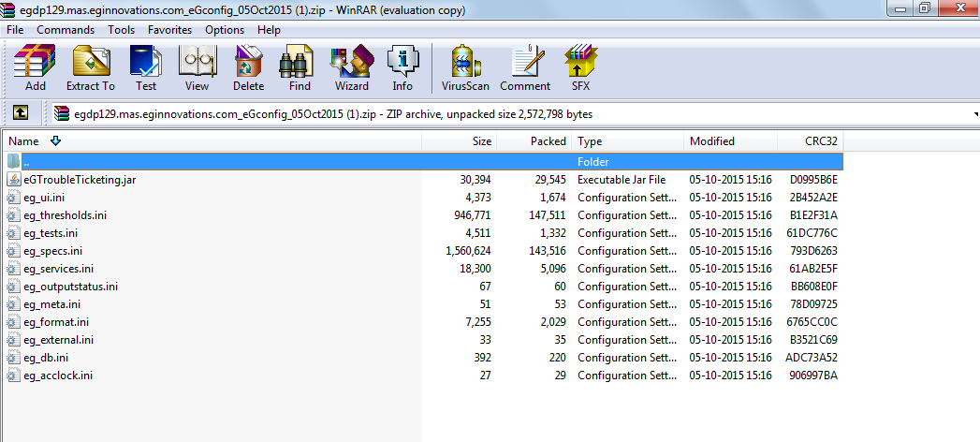Click the eg_services.ini file icon

(13, 269)
